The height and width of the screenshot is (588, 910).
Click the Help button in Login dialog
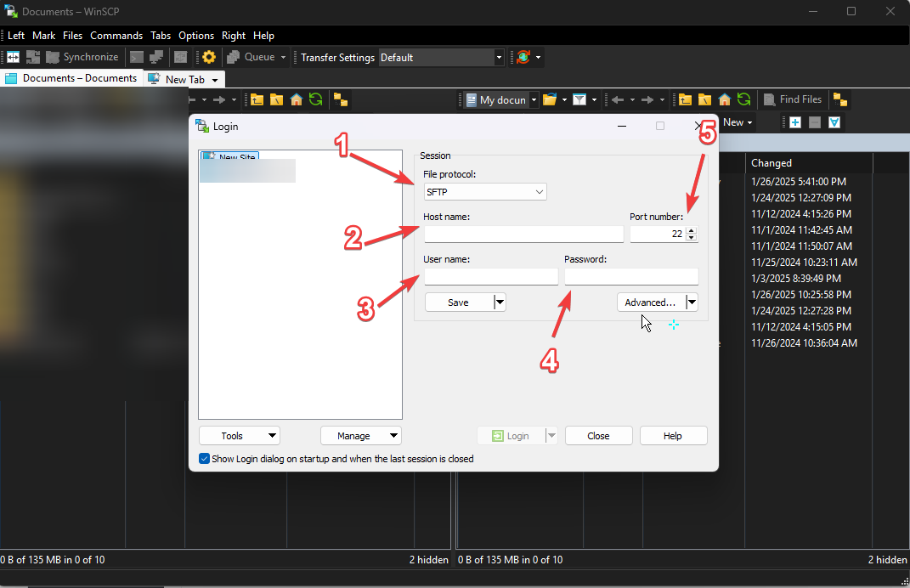(x=673, y=436)
